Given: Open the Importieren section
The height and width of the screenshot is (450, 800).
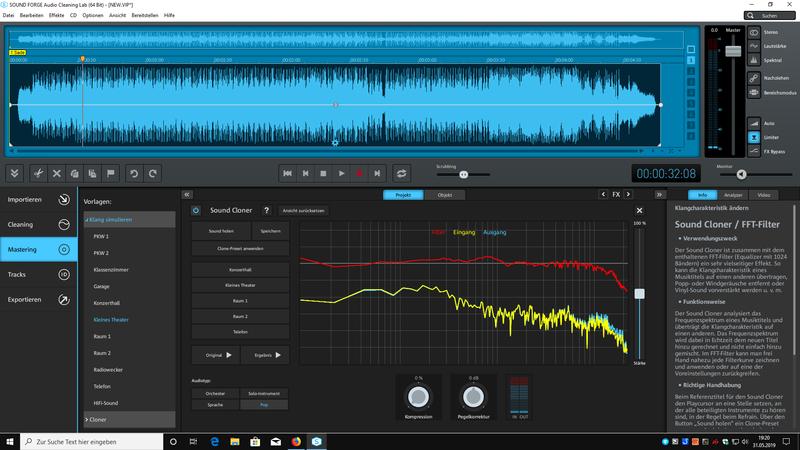Looking at the screenshot, I should pos(38,199).
